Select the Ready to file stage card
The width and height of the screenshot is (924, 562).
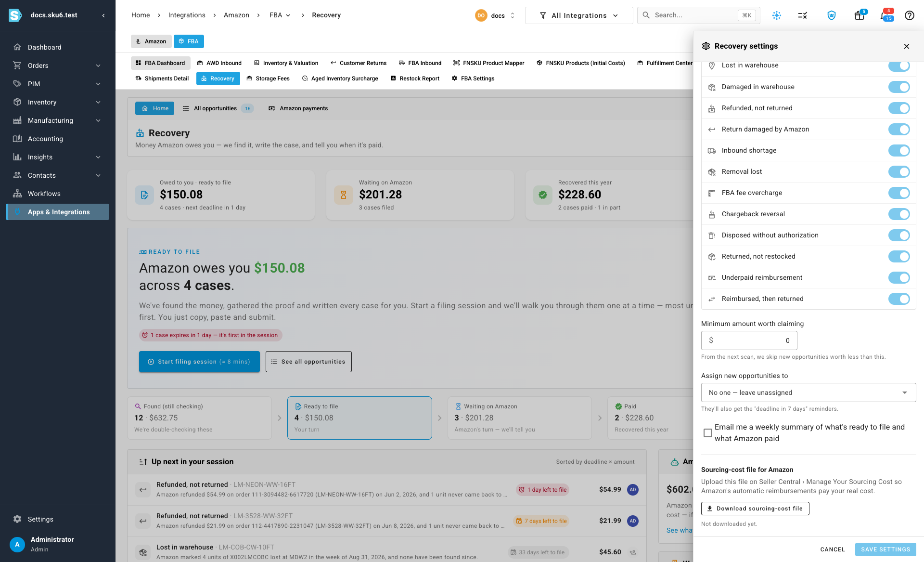[359, 418]
